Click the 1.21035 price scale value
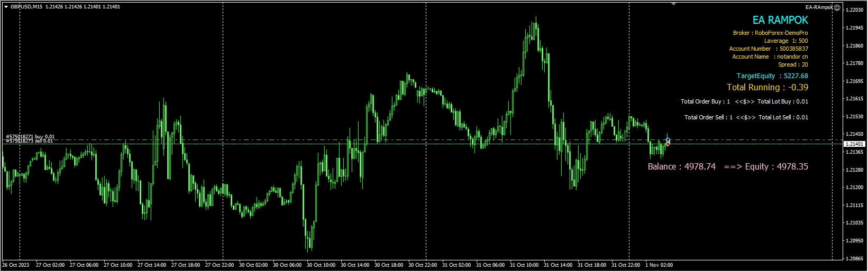The width and height of the screenshot is (868, 272). [x=854, y=223]
